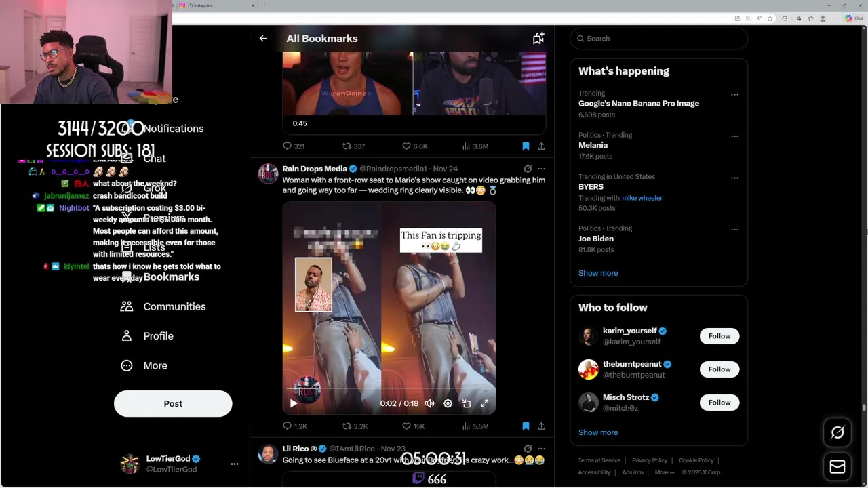Open Profile in sidebar
This screenshot has width=868, height=488.
tap(147, 336)
